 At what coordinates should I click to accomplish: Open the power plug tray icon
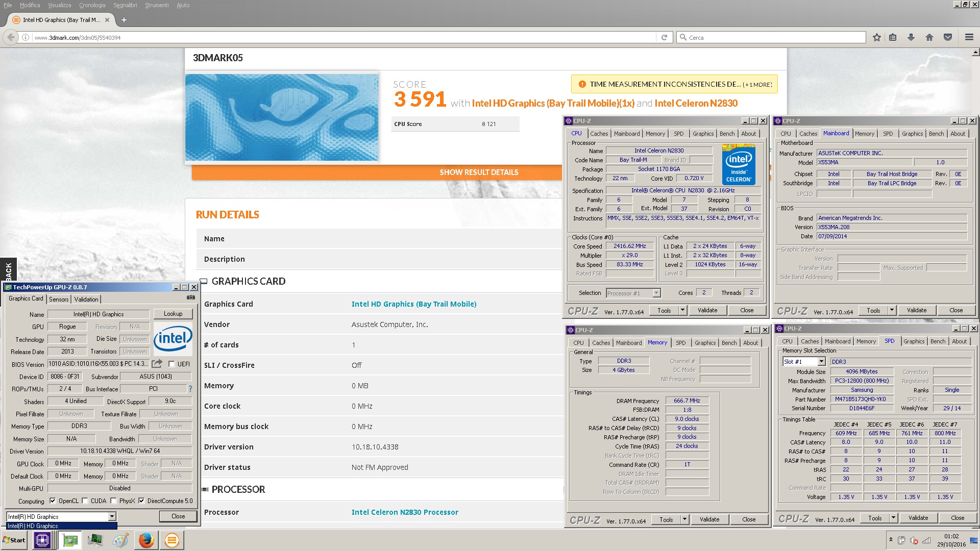[x=902, y=540]
